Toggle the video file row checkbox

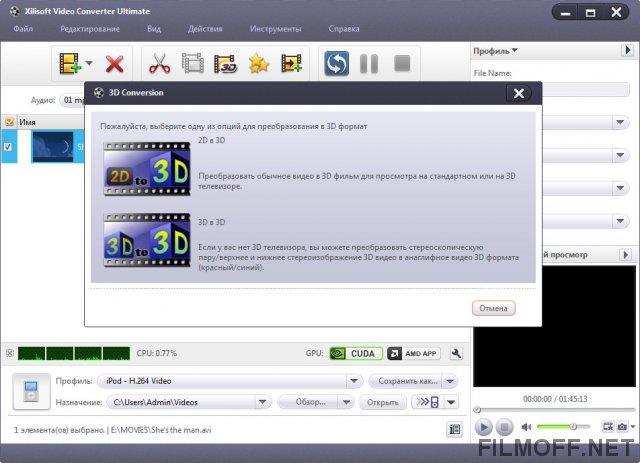(x=8, y=147)
